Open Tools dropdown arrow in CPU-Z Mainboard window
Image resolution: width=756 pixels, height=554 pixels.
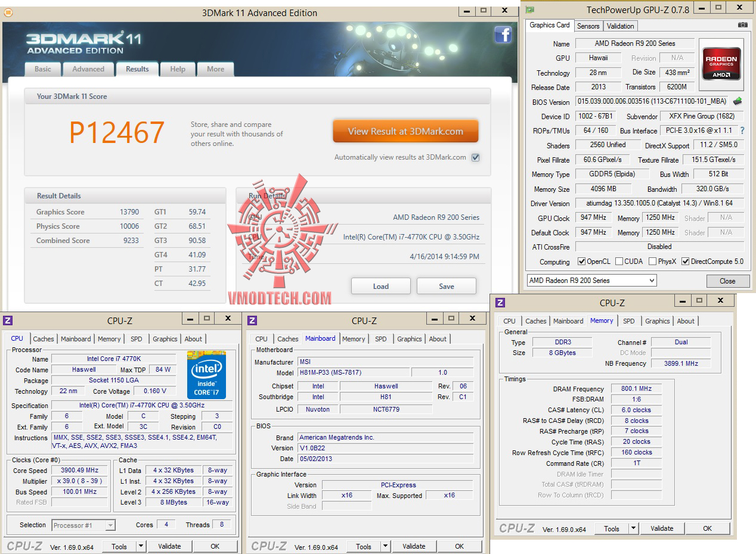(385, 546)
